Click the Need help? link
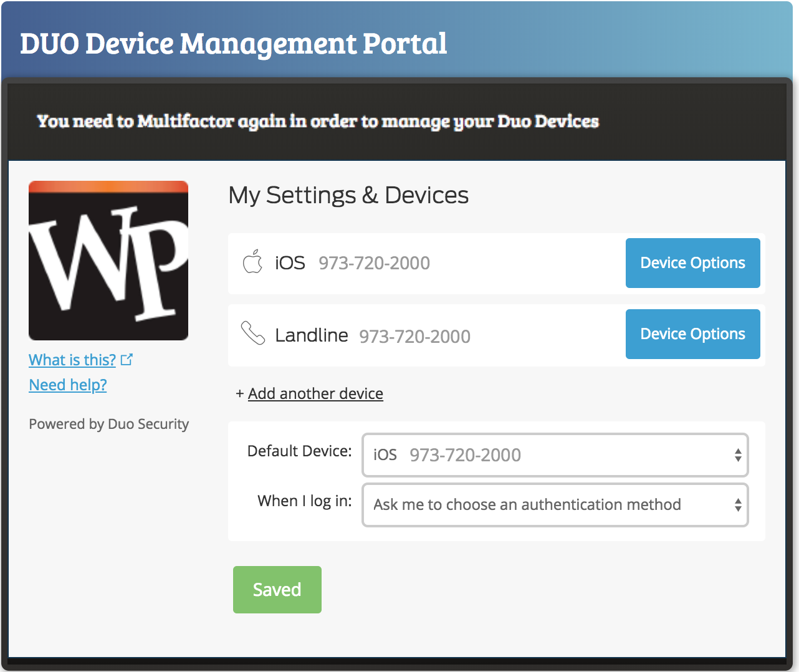Image resolution: width=799 pixels, height=672 pixels. [x=68, y=385]
